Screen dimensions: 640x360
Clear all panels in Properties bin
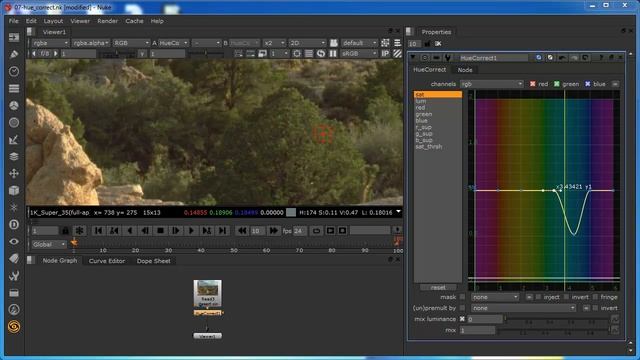pyautogui.click(x=438, y=43)
